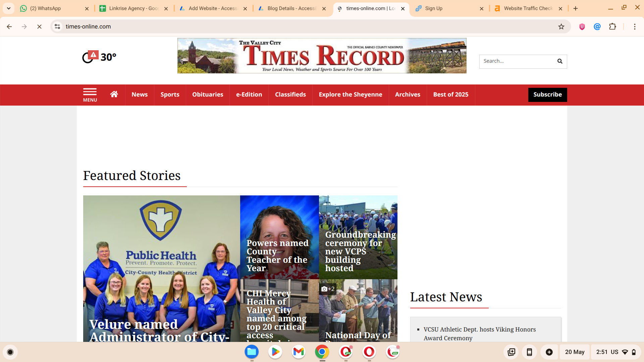
Task: Click in the Search field
Action: point(517,61)
